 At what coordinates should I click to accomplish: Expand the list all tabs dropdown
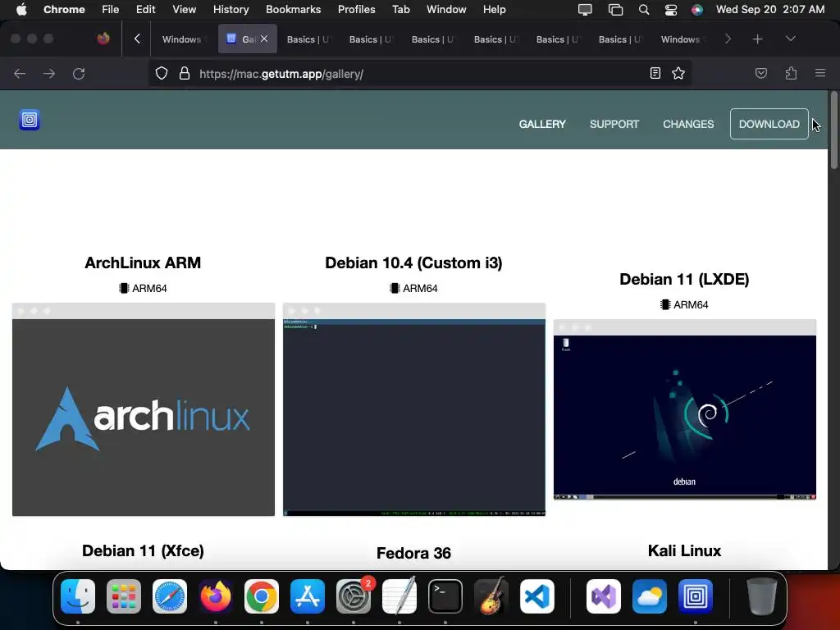(790, 39)
